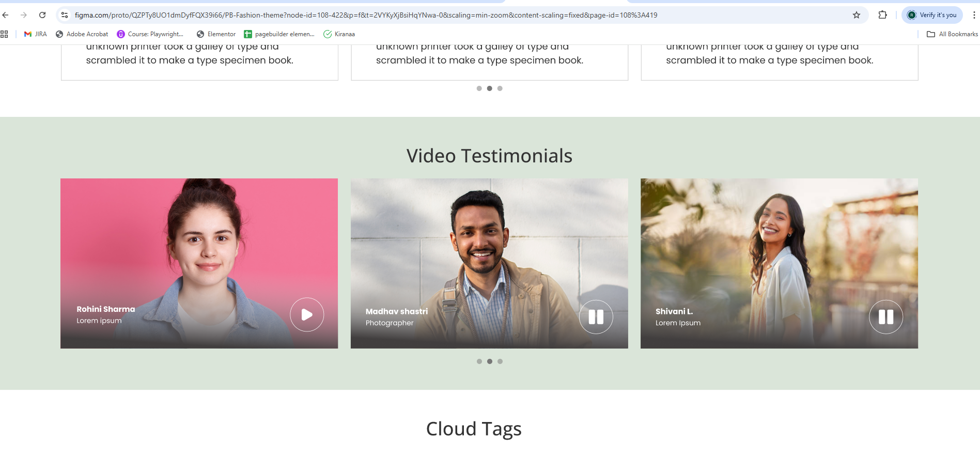980x452 pixels.
Task: Go back using the browser back arrow
Action: [x=5, y=15]
